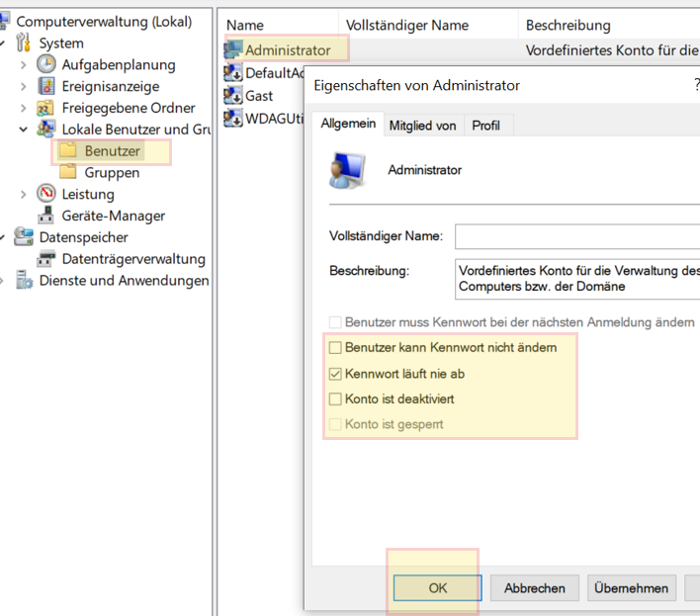Click the Datenträgerverwaltung disk icon

pos(46,259)
